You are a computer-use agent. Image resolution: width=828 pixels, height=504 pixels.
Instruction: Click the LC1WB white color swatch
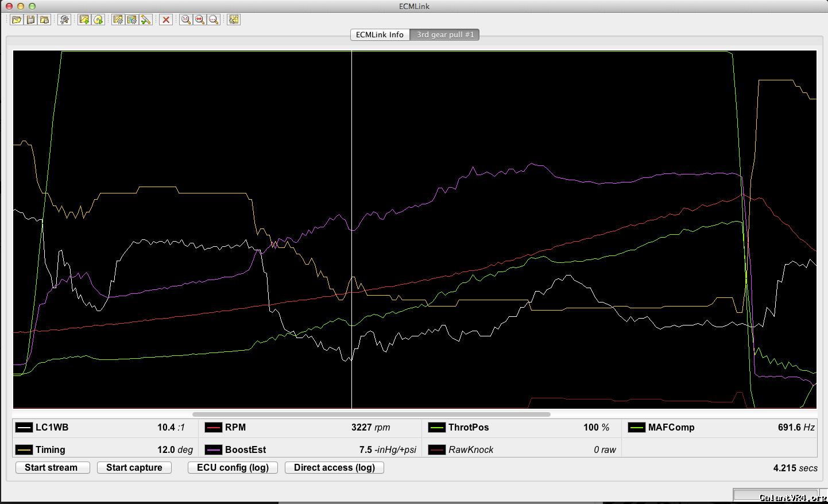pos(24,428)
